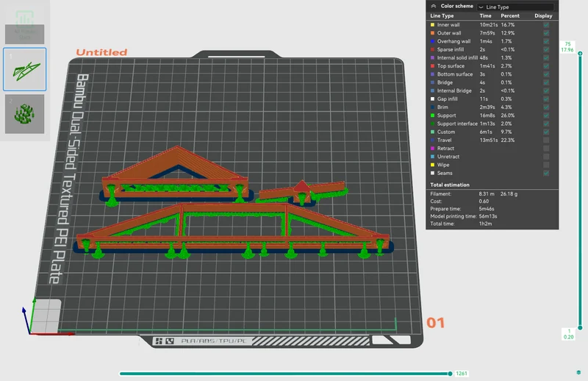
Task: Select plate 1 thumbnail in sidebar
Action: (25, 69)
